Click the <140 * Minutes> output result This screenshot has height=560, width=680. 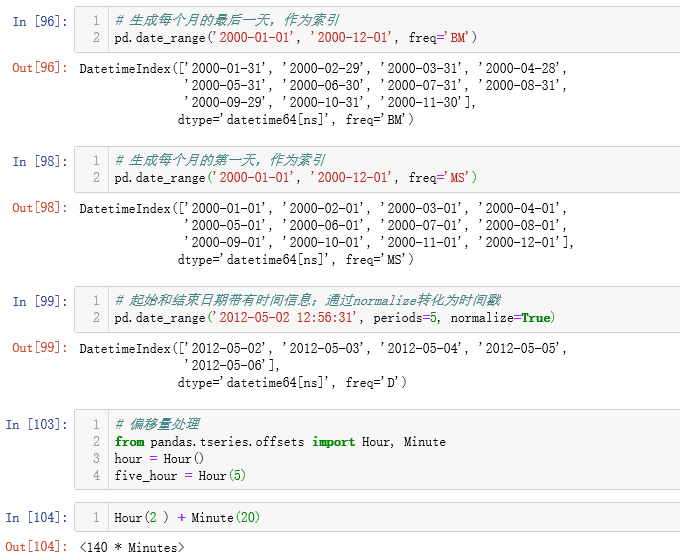[132, 548]
